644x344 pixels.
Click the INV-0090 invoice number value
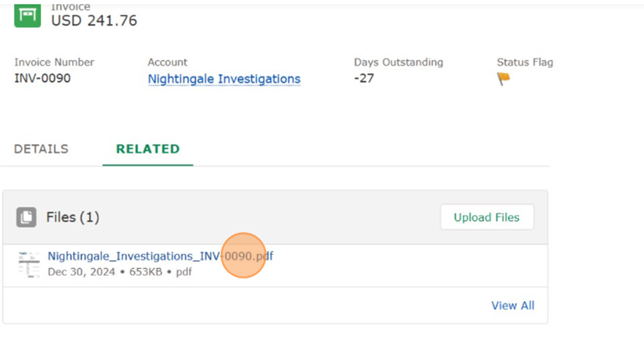42,79
